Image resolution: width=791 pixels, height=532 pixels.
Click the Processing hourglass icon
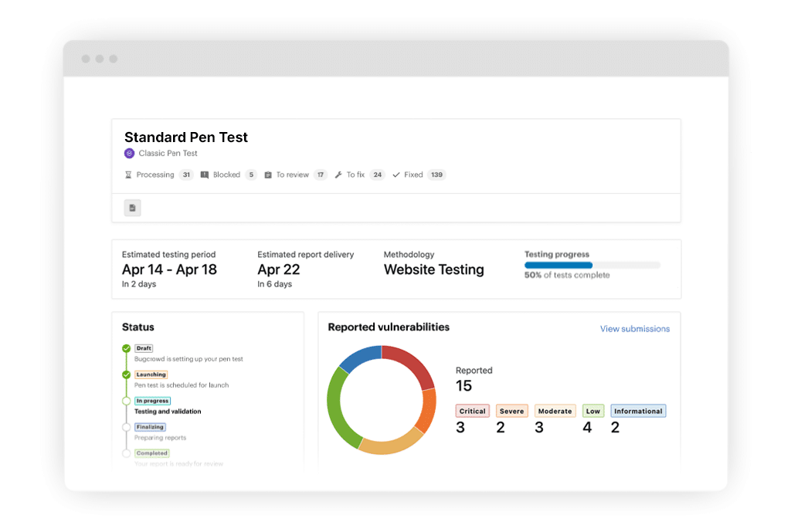[x=128, y=175]
